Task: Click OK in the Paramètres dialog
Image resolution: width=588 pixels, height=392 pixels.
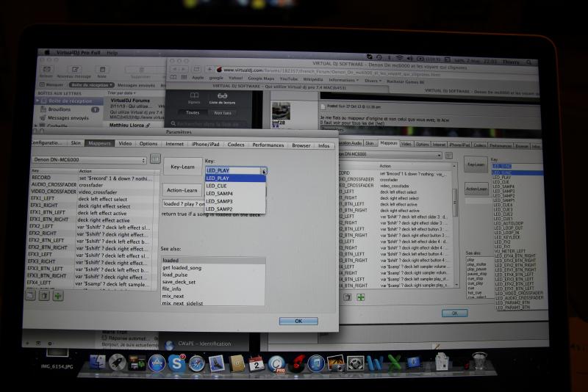Action: tap(298, 321)
